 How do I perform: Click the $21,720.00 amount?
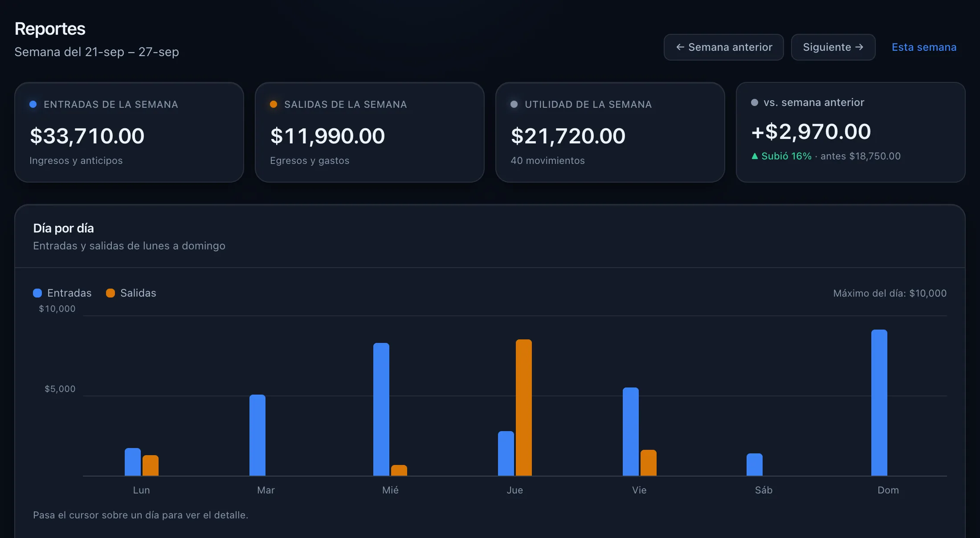point(568,136)
